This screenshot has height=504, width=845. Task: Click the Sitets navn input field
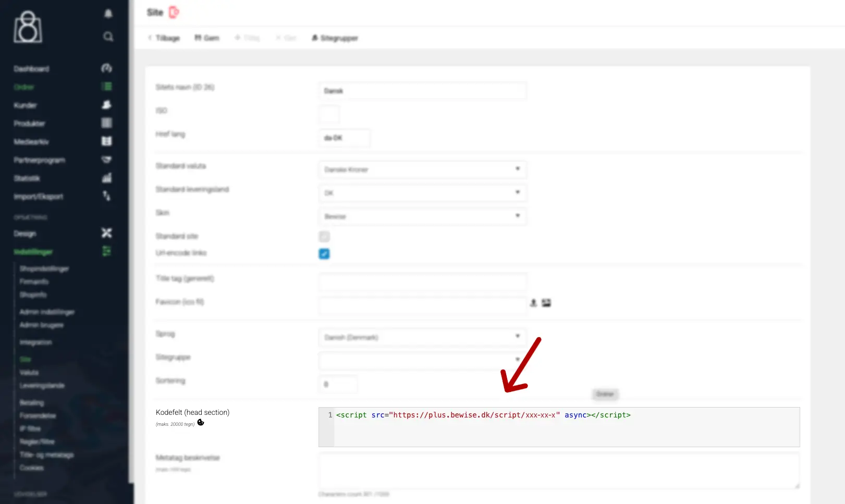click(423, 91)
